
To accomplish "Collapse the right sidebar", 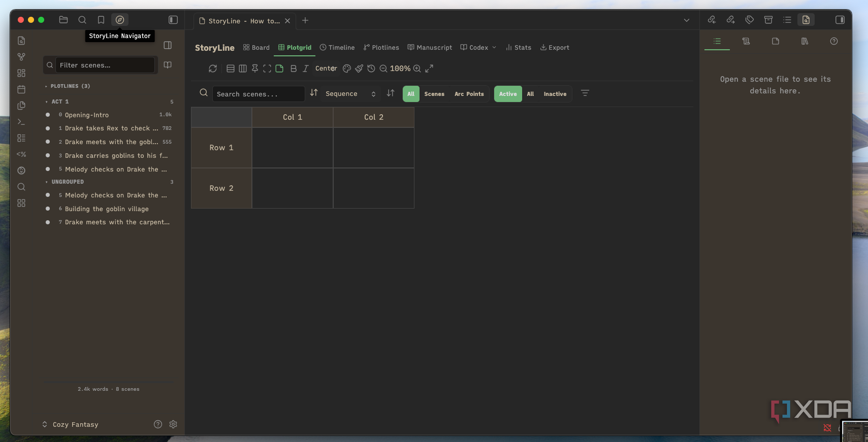I will tap(840, 20).
